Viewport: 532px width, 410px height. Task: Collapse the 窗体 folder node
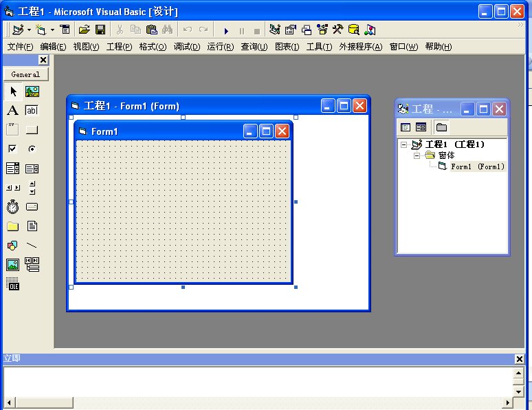417,156
